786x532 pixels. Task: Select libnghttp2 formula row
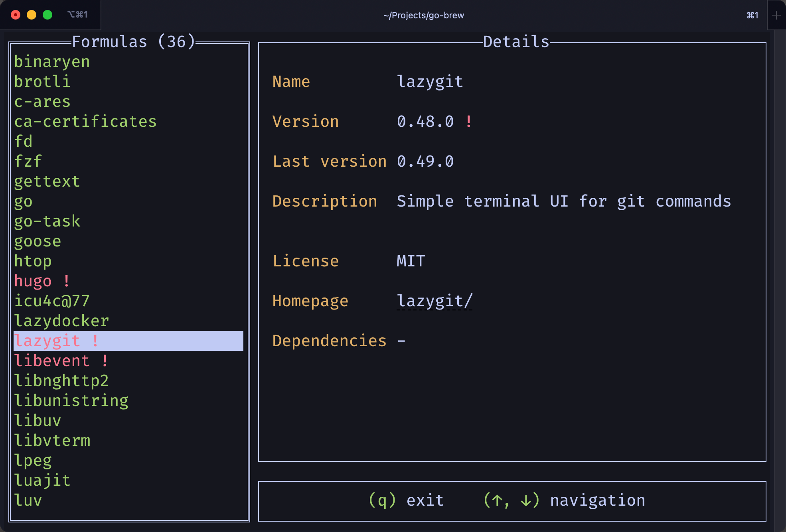click(x=128, y=381)
